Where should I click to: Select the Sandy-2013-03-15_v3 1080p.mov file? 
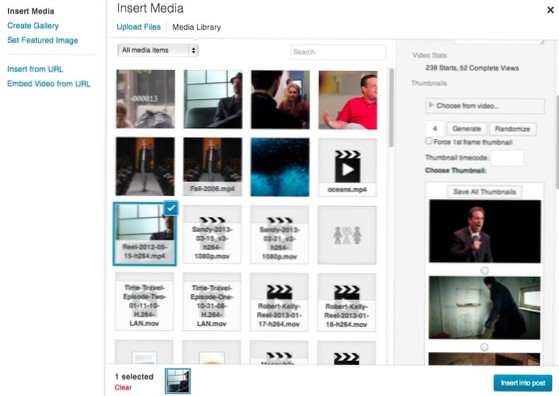point(212,235)
